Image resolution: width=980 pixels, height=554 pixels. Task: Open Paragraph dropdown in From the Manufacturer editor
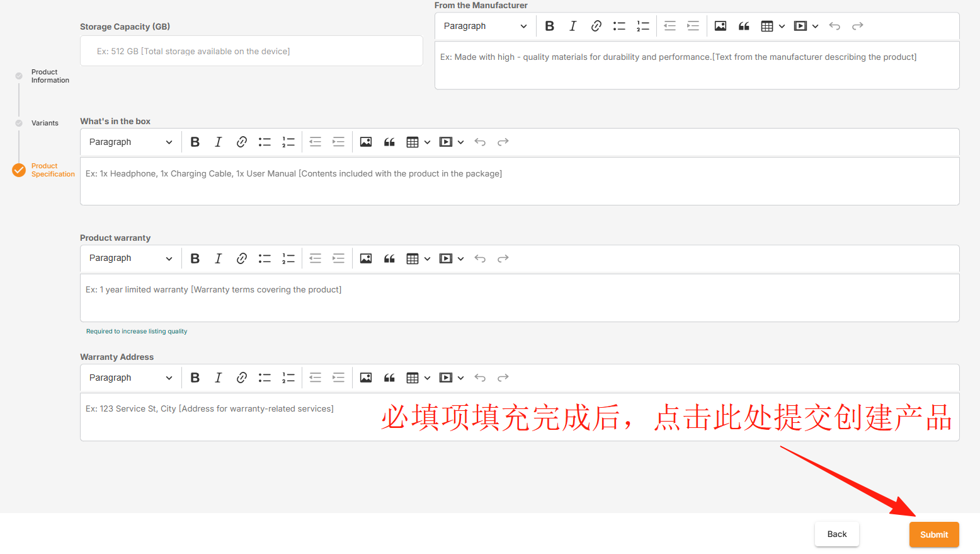click(x=485, y=26)
